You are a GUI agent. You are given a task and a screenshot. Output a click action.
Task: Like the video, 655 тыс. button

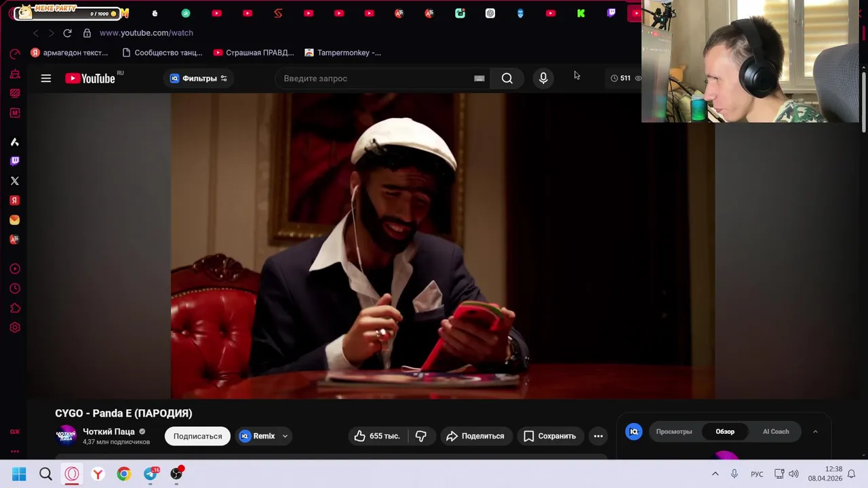[x=377, y=436]
